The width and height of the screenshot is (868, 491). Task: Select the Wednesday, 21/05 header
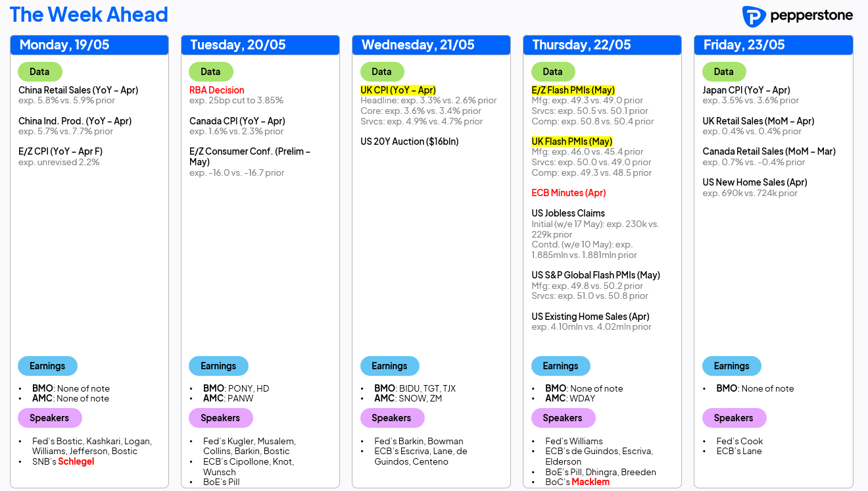431,45
